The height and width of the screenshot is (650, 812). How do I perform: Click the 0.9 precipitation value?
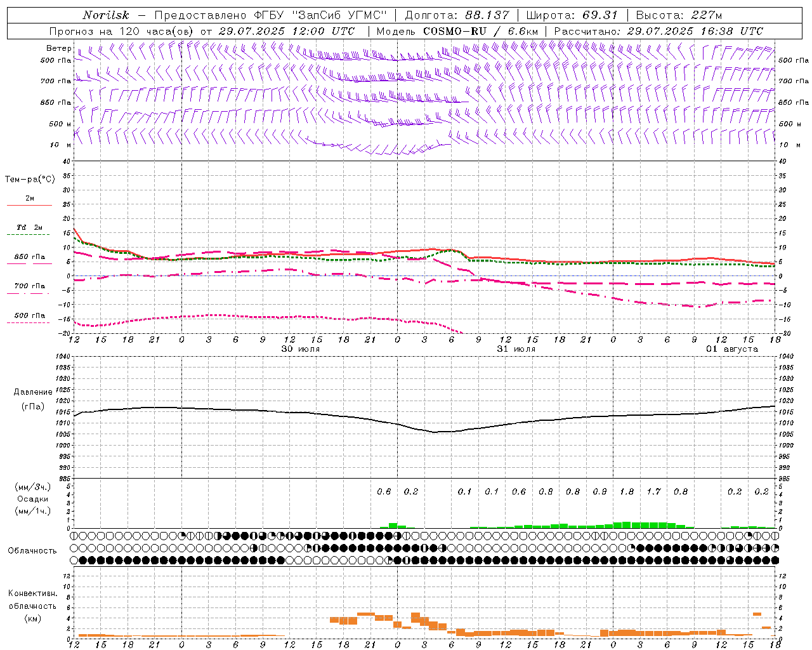click(599, 491)
